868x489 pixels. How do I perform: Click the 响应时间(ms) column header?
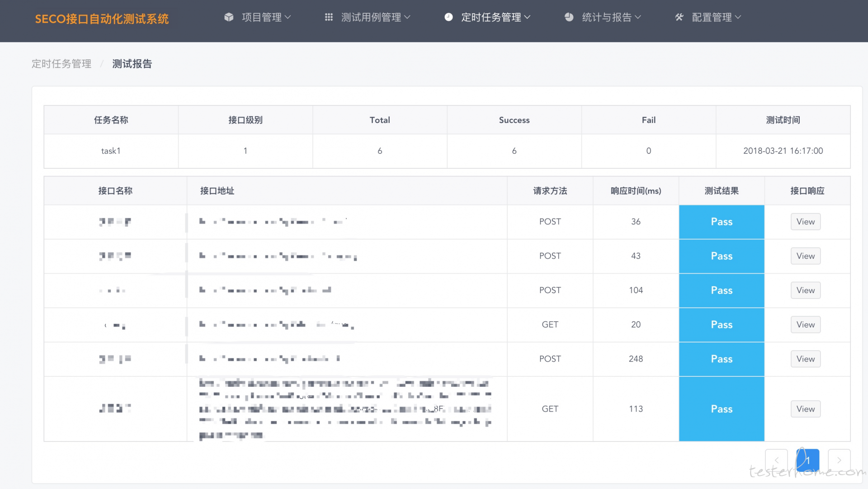(x=636, y=191)
